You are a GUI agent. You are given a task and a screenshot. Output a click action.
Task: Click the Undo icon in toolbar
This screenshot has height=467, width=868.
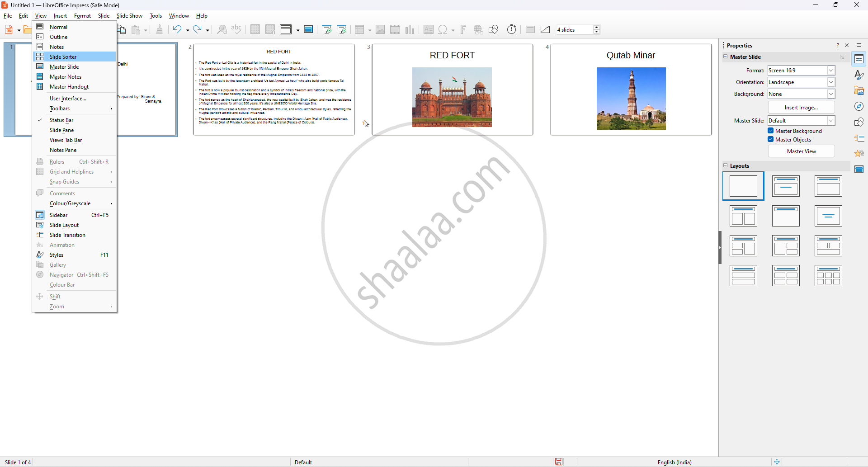(177, 30)
